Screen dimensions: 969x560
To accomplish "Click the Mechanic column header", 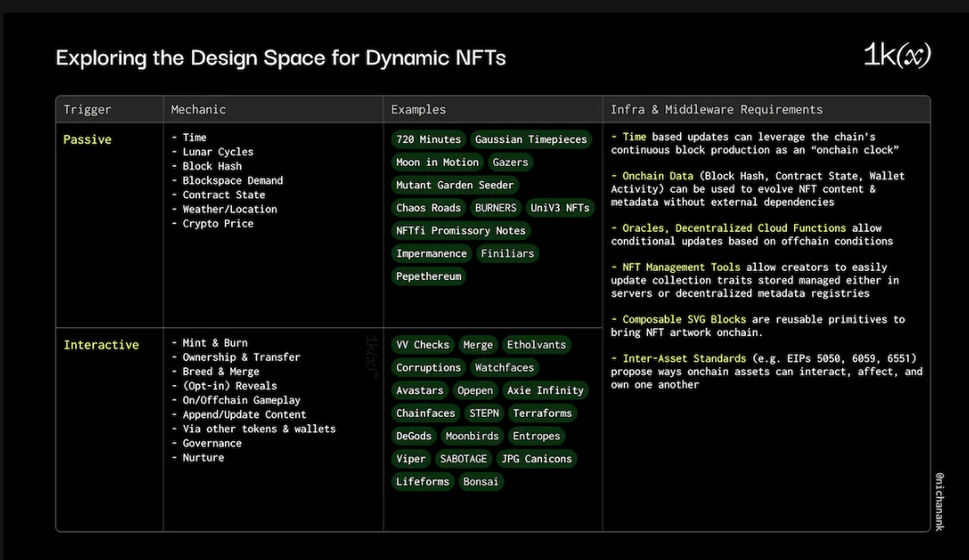I will tap(199, 110).
